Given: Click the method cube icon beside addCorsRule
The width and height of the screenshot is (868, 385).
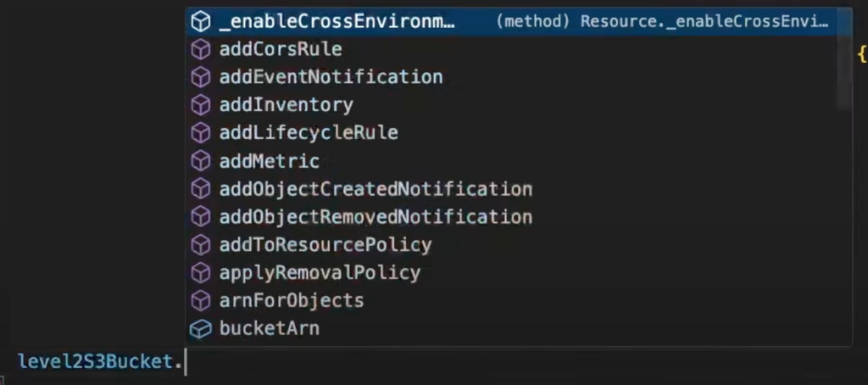Looking at the screenshot, I should click(200, 49).
